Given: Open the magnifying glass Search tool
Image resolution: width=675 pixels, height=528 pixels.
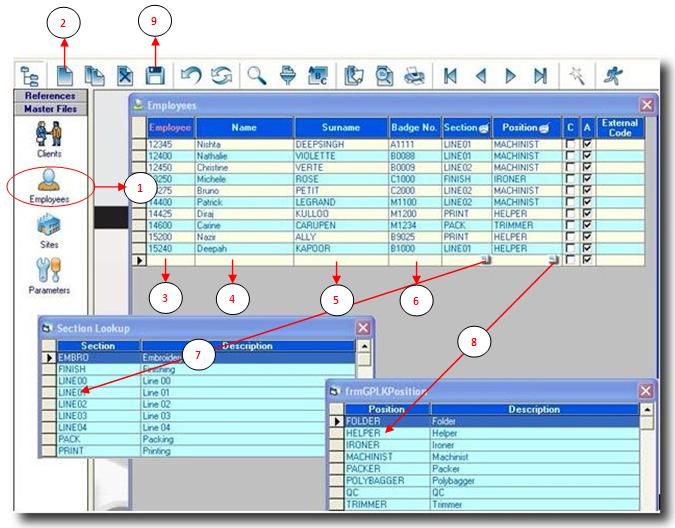Looking at the screenshot, I should click(258, 75).
